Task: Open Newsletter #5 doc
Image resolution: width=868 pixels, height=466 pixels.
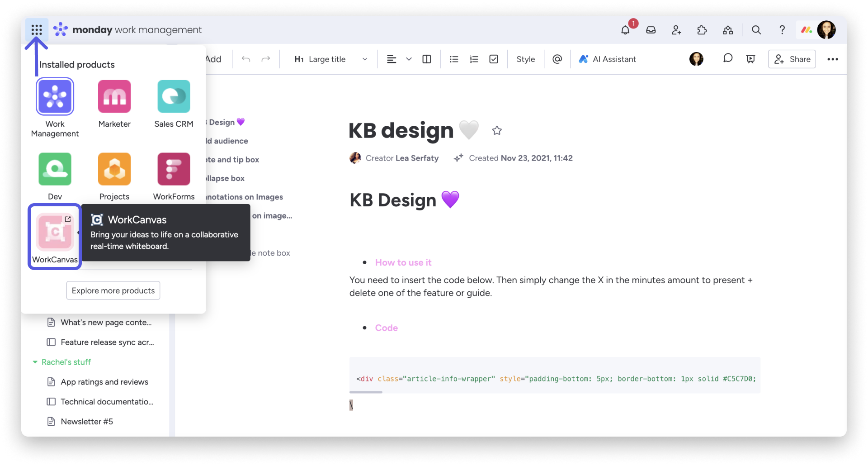Action: tap(80, 422)
